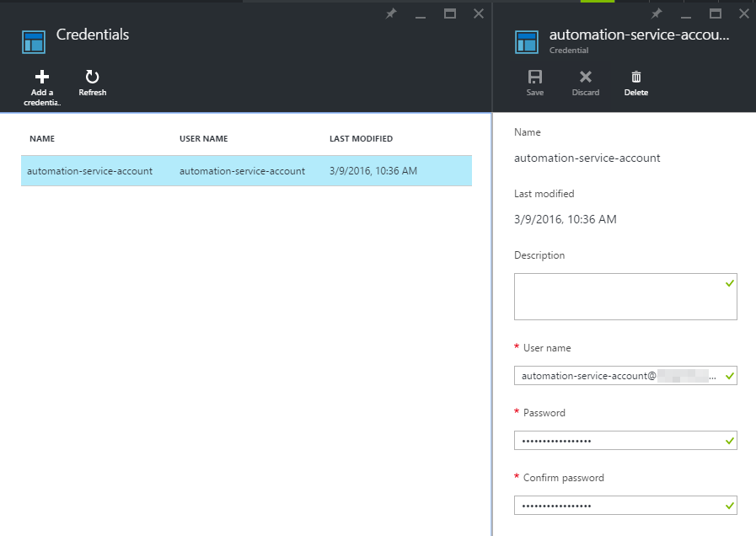Click the Password field
The height and width of the screenshot is (536, 756).
(x=625, y=441)
